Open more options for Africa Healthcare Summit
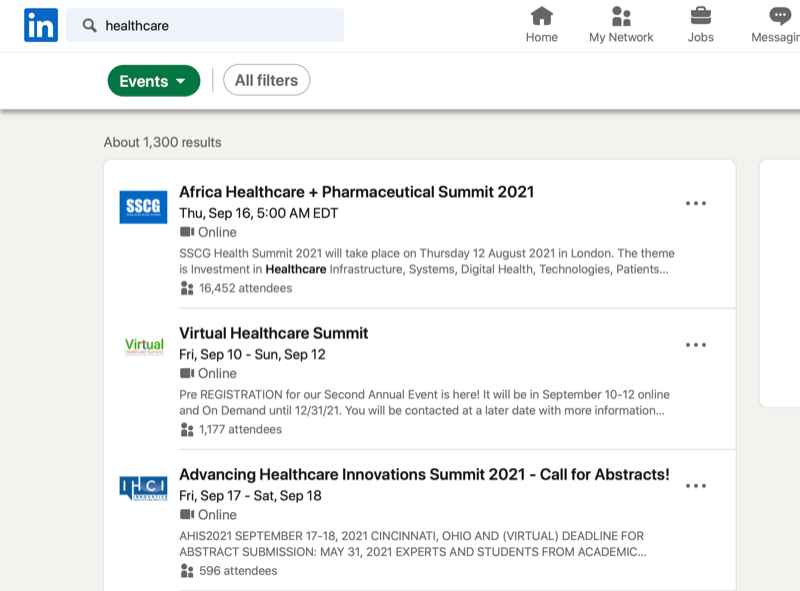This screenshot has height=591, width=800. (696, 203)
